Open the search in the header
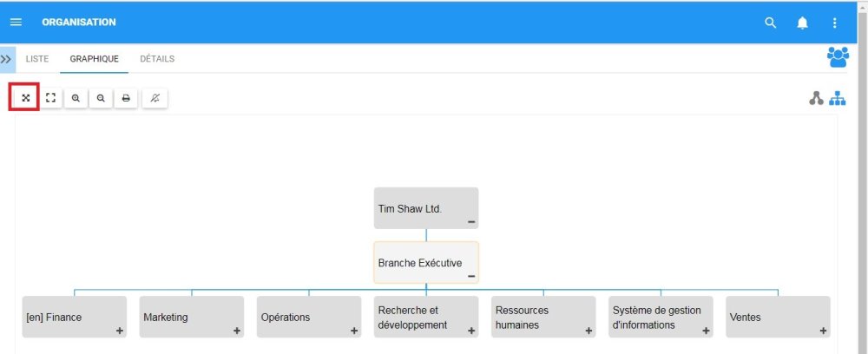Screen dimensions: 868x354 pos(770,23)
